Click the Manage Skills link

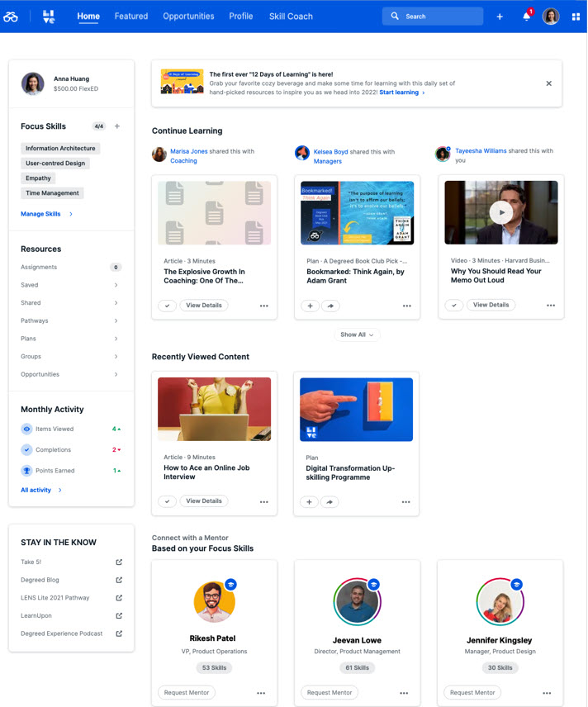pos(41,214)
